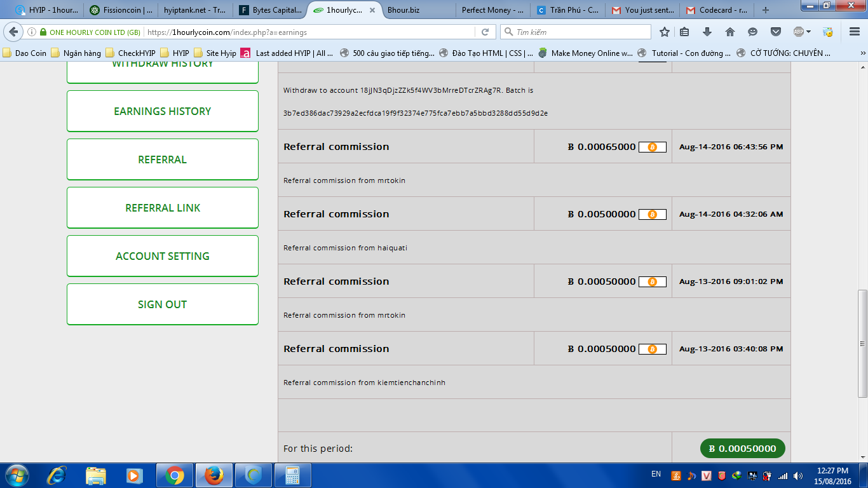Open the Referral Link page
This screenshot has height=488, width=868.
(x=163, y=208)
